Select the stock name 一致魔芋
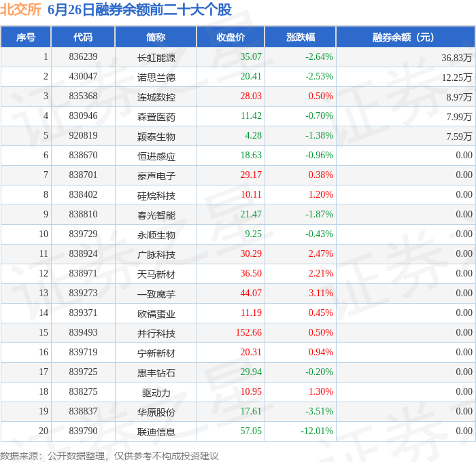This screenshot has height=462, width=476. tap(156, 294)
